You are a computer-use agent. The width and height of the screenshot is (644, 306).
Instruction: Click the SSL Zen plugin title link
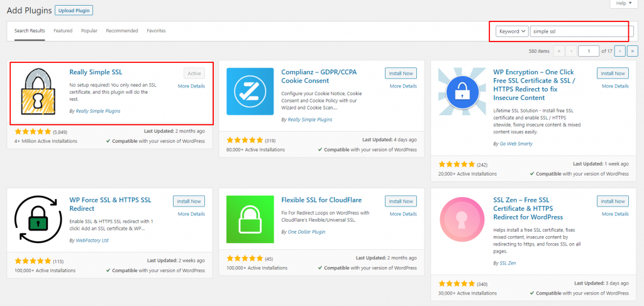pyautogui.click(x=528, y=208)
